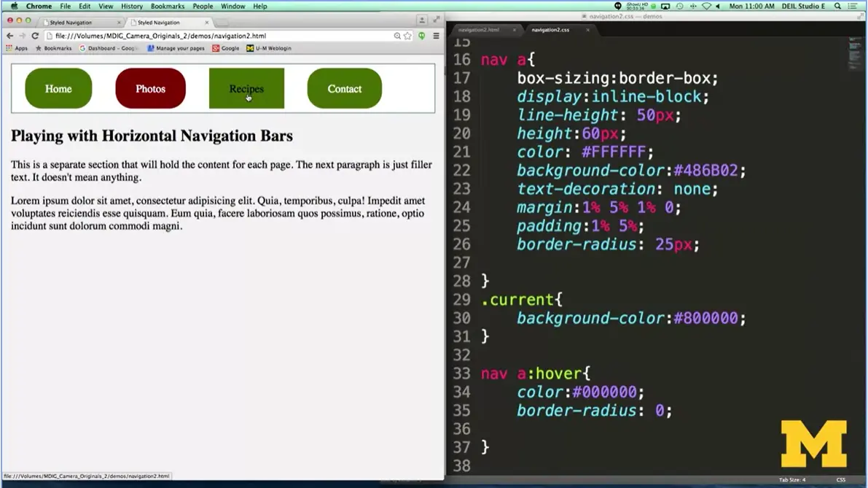Open the Contact page link

[344, 88]
